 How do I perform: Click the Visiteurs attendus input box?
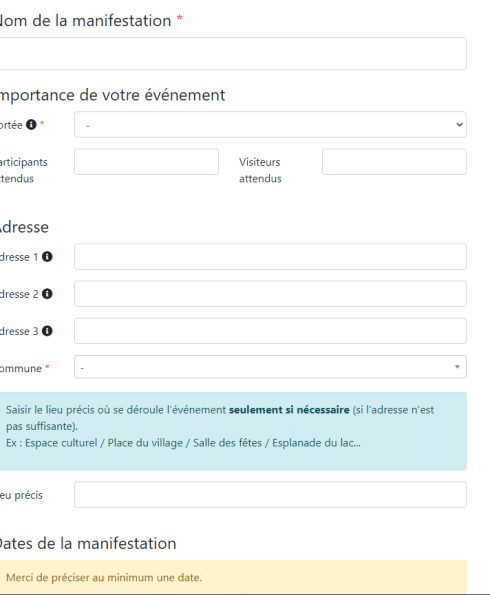(394, 162)
